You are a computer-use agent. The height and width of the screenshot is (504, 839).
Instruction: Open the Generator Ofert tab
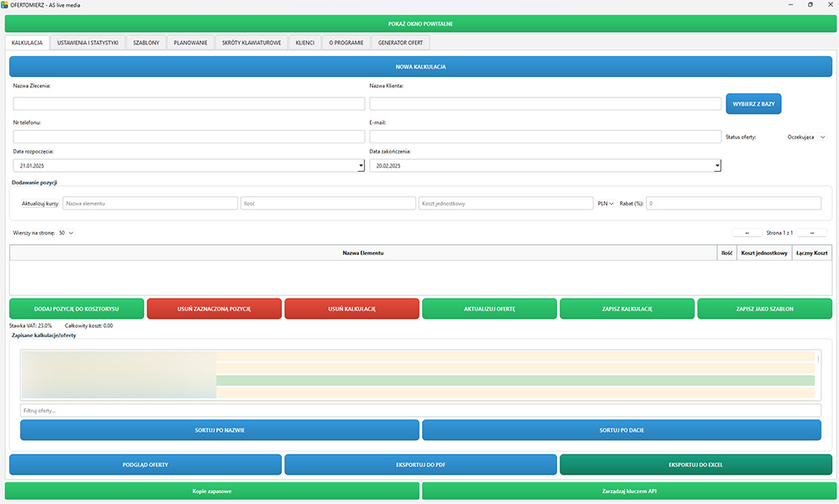400,42
